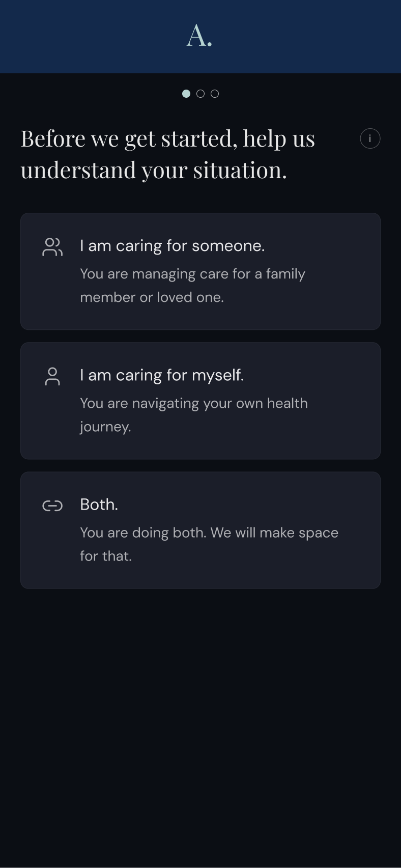Jump to the third step dot

215,94
